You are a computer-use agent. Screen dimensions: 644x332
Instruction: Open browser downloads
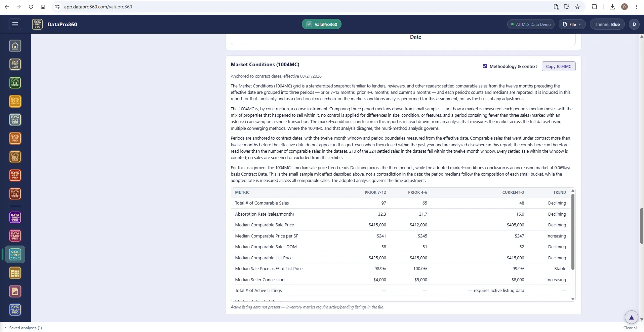click(x=612, y=7)
